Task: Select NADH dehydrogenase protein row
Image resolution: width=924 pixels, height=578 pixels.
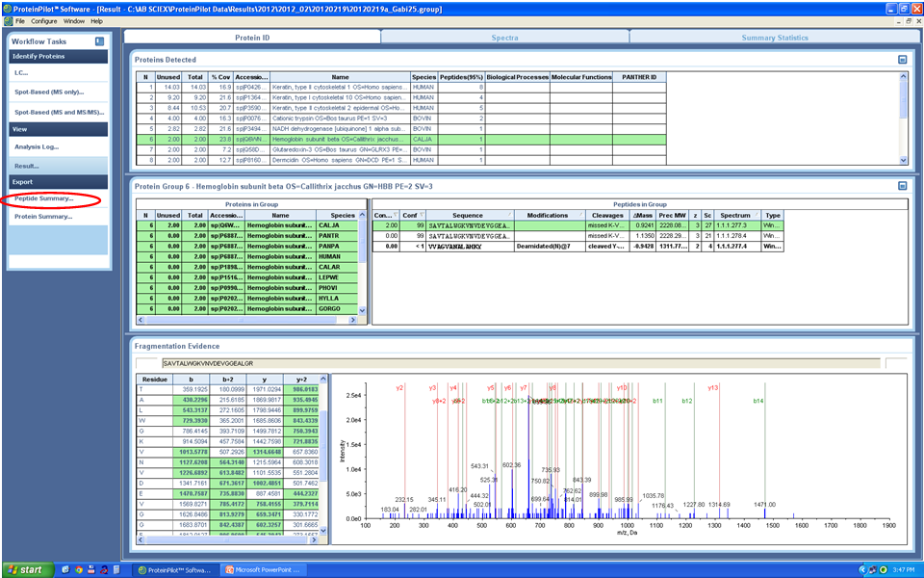Action: [400, 129]
